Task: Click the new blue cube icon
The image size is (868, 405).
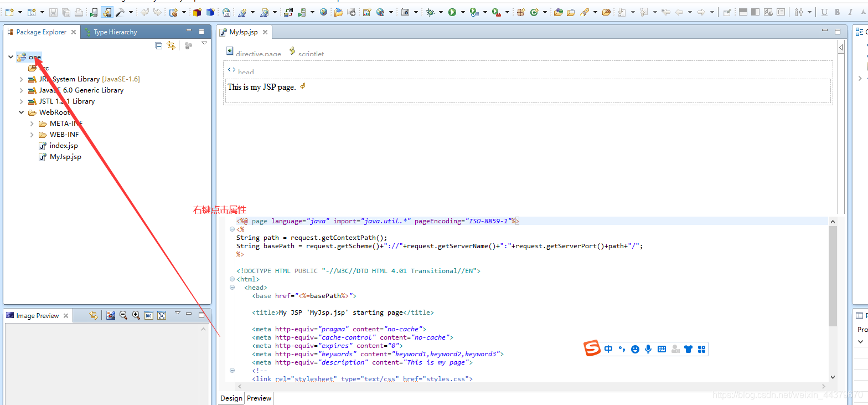Action: tap(210, 12)
